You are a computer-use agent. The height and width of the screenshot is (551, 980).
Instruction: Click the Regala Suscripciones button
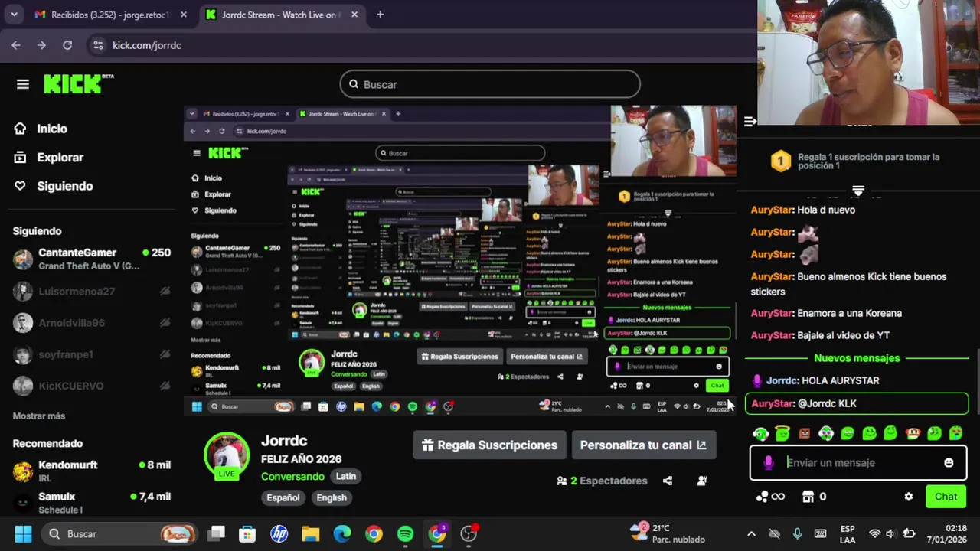pos(489,445)
